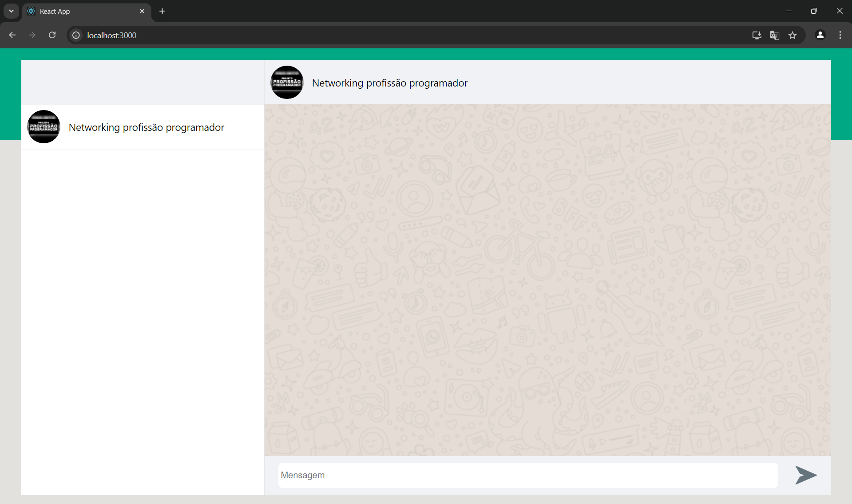Click the sidebar contact avatar image
852x504 pixels.
[44, 127]
